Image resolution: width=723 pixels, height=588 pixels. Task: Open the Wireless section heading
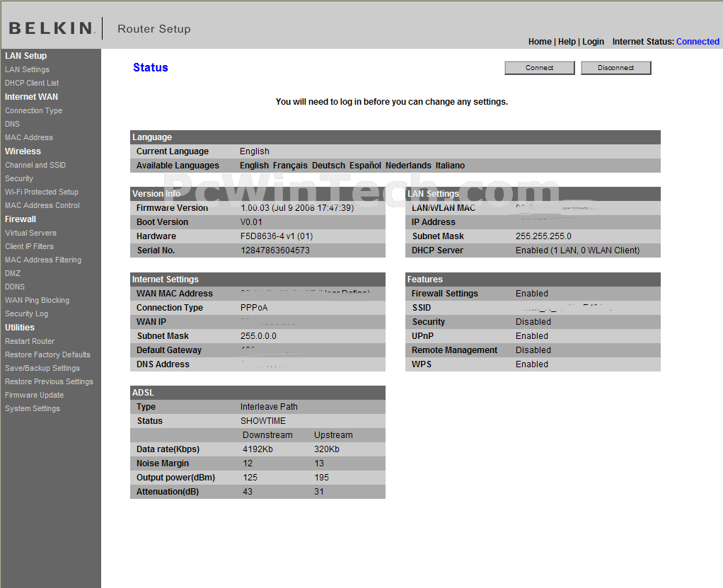[x=23, y=151]
